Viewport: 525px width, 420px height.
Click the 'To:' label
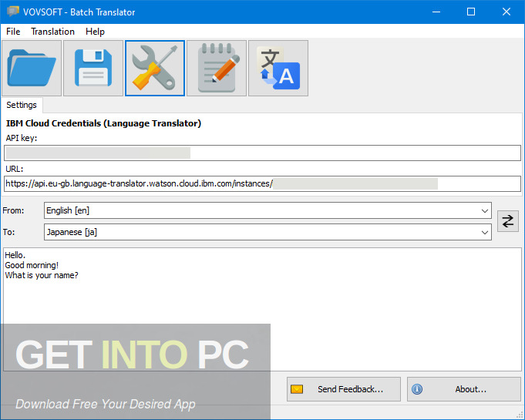[9, 232]
